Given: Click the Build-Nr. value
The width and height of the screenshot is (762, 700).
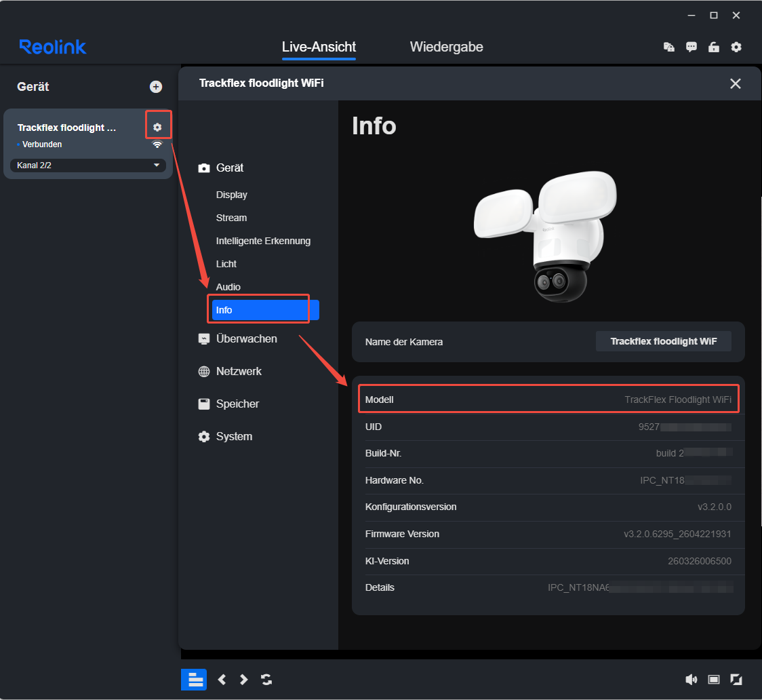Looking at the screenshot, I should pyautogui.click(x=694, y=453).
